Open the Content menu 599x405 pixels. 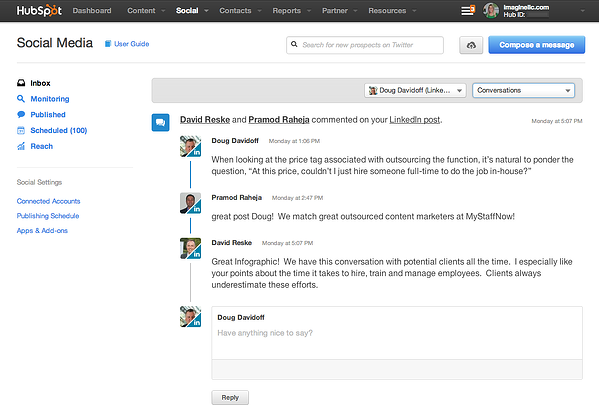(x=141, y=11)
